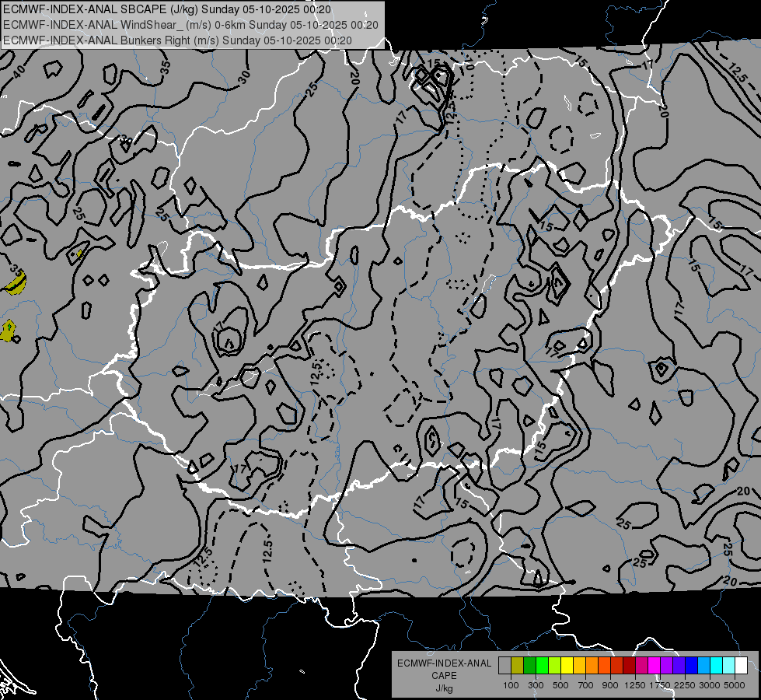This screenshot has width=761, height=700.
Task: Pick the lime yellow-green legend swatch
Action: click(555, 666)
